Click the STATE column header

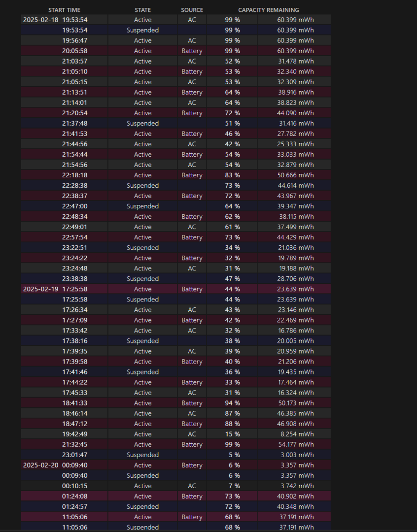pyautogui.click(x=142, y=10)
